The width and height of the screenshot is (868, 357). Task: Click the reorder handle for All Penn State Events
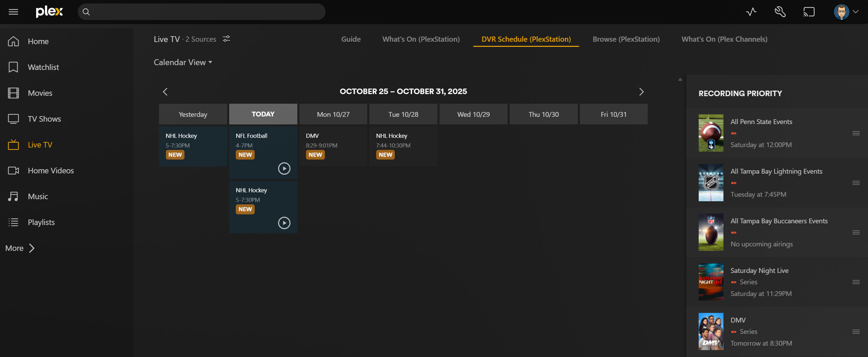click(856, 133)
